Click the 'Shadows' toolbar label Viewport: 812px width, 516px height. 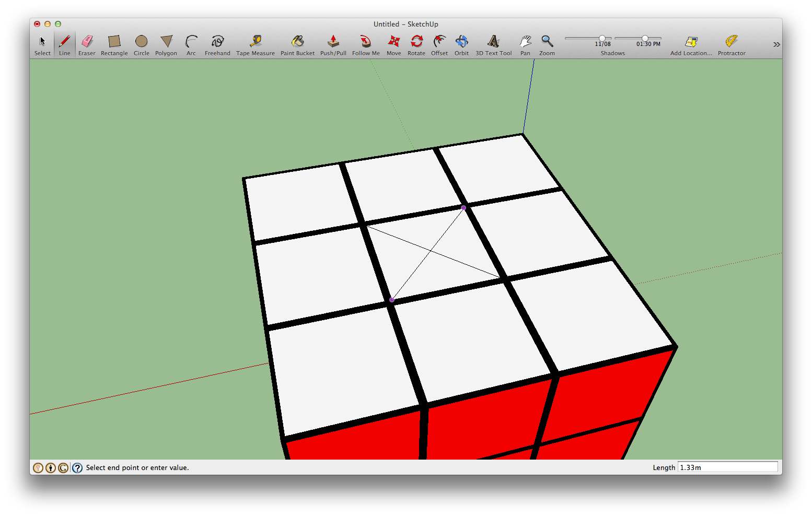pyautogui.click(x=613, y=53)
